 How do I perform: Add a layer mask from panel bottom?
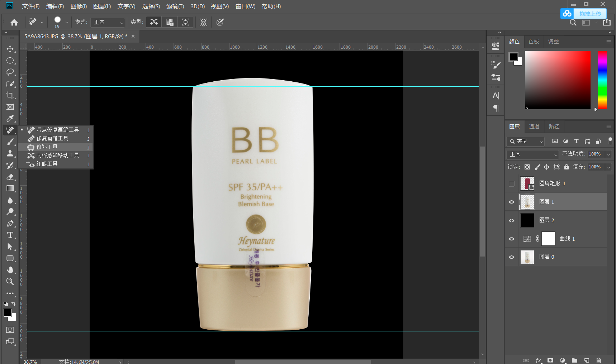(550, 360)
